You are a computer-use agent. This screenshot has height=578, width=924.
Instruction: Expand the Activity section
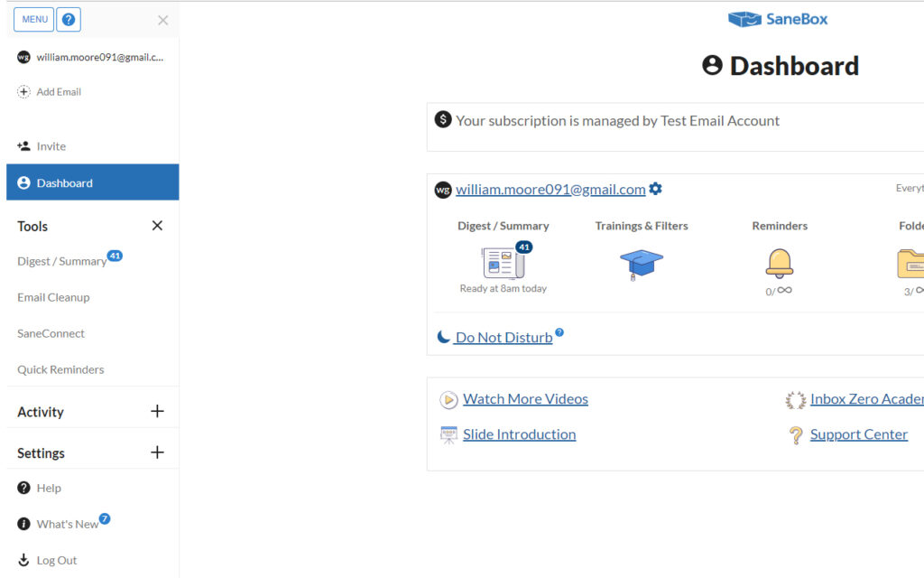tap(156, 411)
